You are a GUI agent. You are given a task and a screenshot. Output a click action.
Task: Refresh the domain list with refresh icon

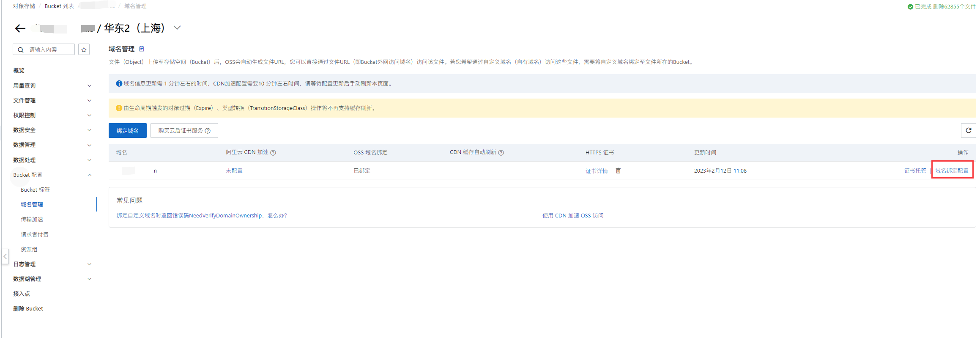969,130
